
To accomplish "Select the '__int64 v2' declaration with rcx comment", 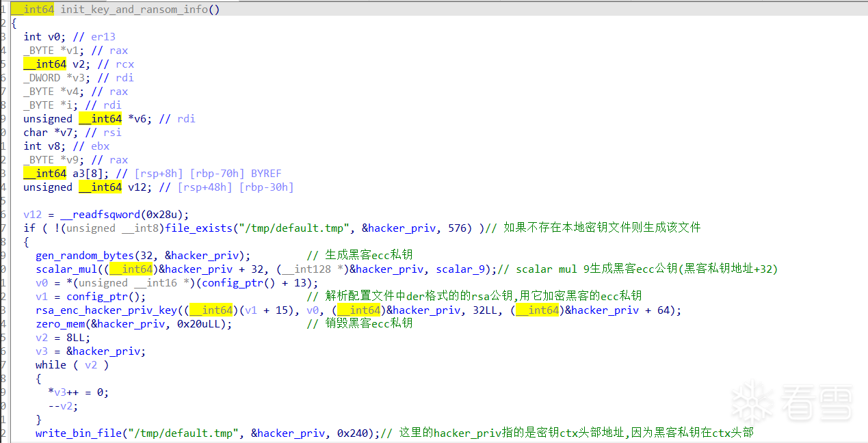I will pyautogui.click(x=79, y=64).
